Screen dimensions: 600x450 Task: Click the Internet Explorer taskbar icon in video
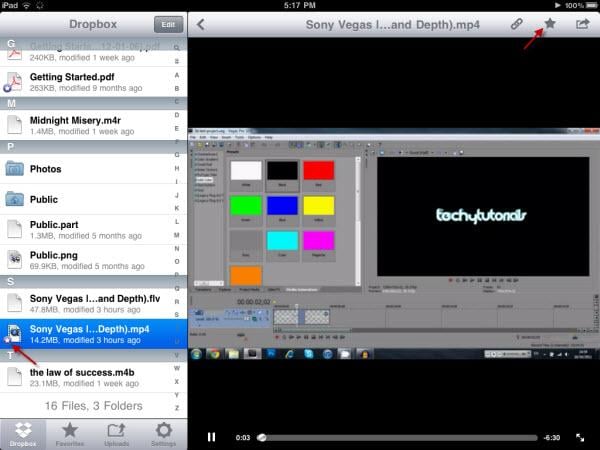point(290,354)
